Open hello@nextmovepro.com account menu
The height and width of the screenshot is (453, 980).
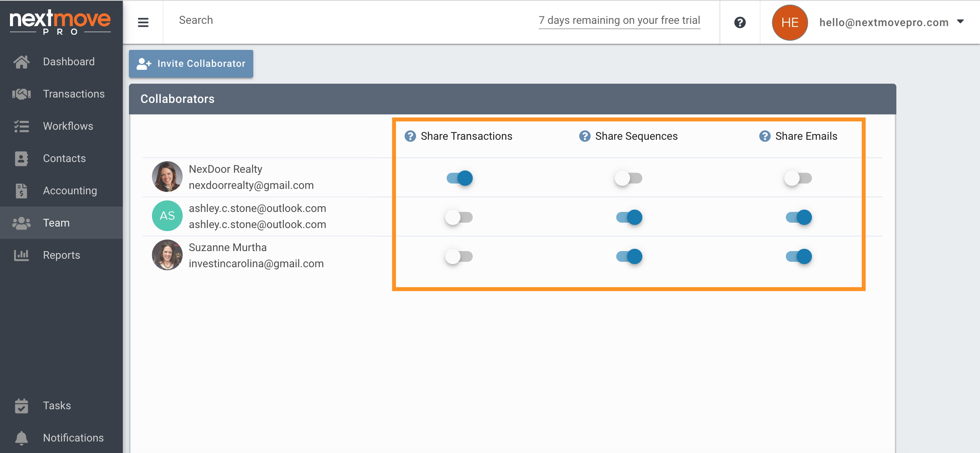884,23
